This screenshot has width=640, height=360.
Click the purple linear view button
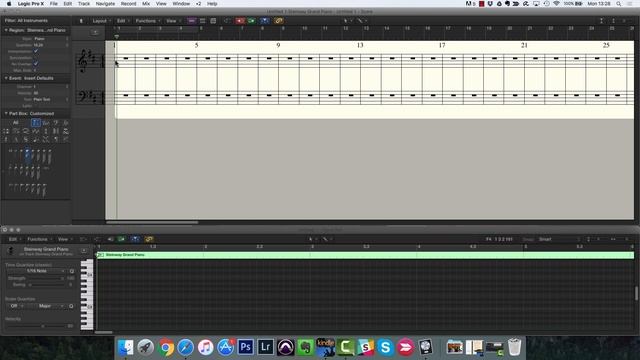pos(191,21)
